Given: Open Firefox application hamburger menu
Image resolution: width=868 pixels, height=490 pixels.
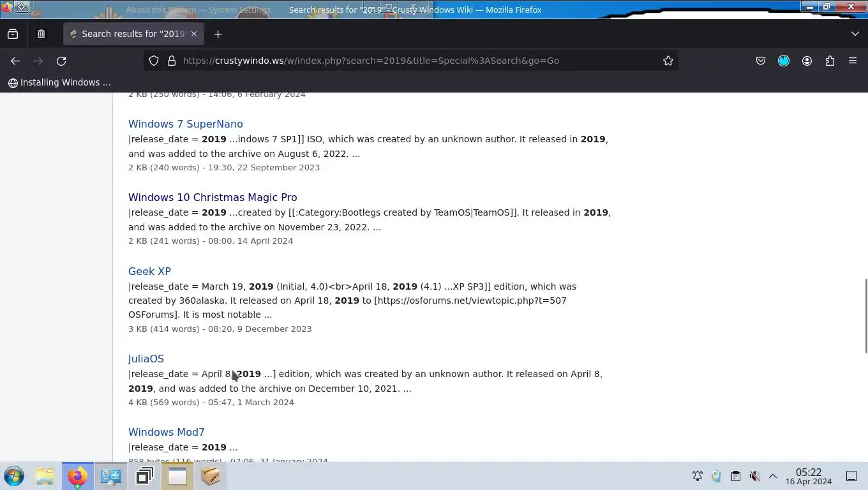Looking at the screenshot, I should click(853, 61).
